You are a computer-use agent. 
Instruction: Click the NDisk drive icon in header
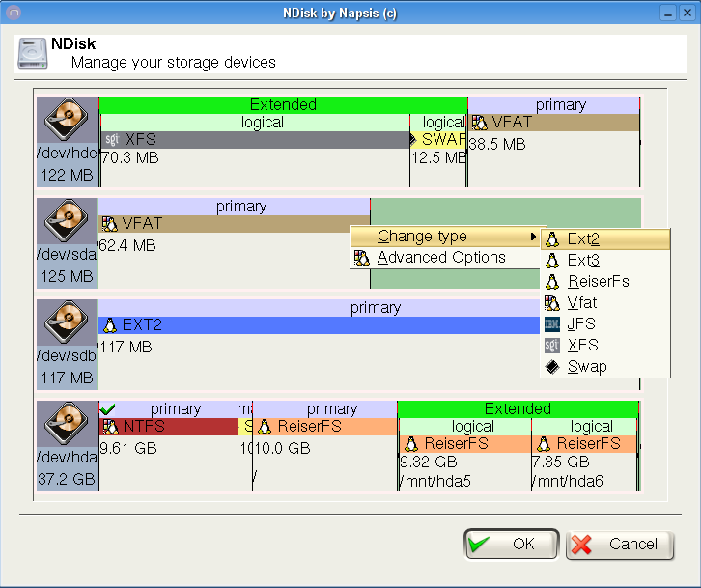point(32,53)
